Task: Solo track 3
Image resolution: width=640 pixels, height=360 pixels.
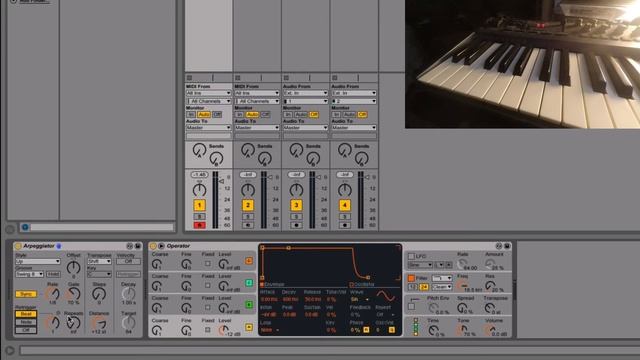Action: [x=296, y=217]
